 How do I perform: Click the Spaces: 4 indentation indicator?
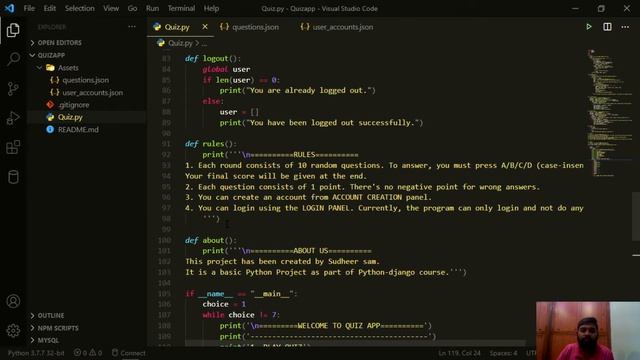(x=503, y=353)
